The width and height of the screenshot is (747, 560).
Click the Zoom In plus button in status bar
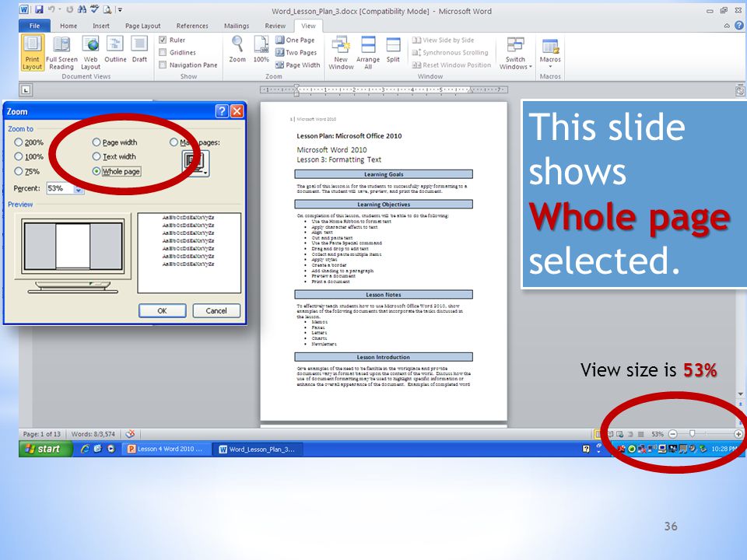pos(738,434)
